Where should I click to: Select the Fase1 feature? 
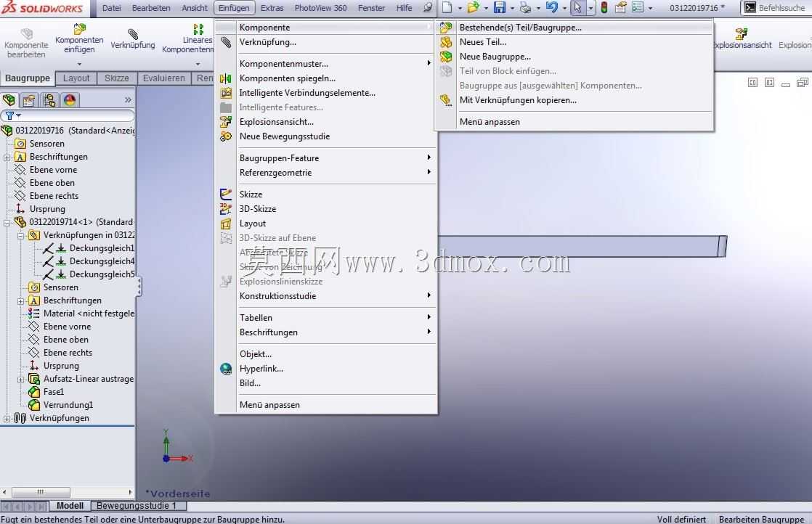(x=54, y=392)
